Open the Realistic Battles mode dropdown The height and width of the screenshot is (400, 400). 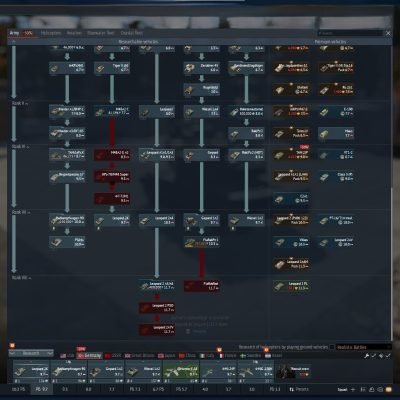[x=363, y=347]
